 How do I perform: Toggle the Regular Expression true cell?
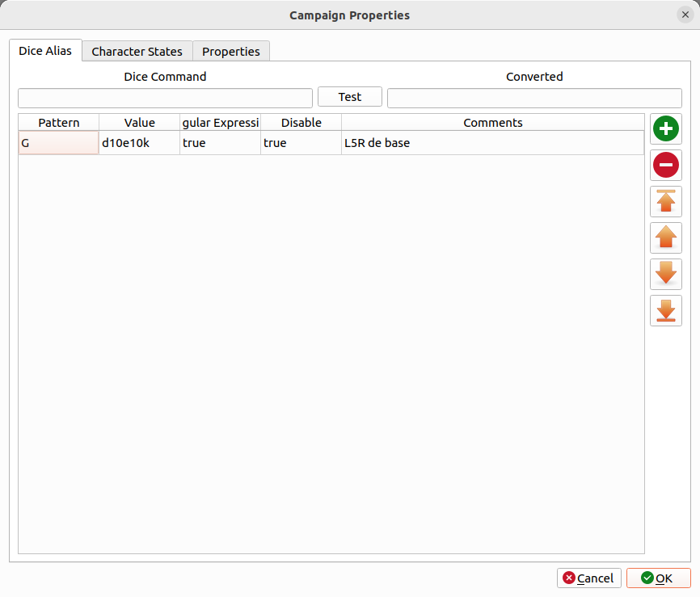220,143
